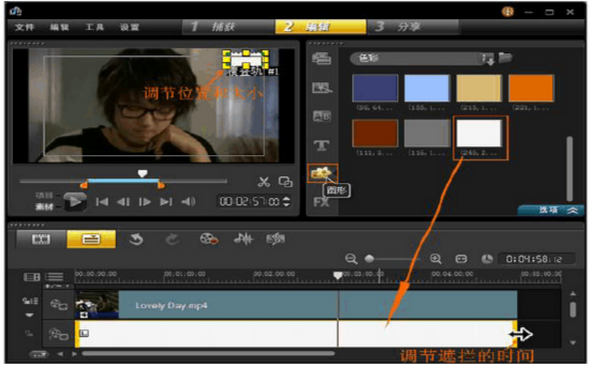Fit project in timeline window
Image resolution: width=591 pixels, height=370 pixels.
point(461,259)
